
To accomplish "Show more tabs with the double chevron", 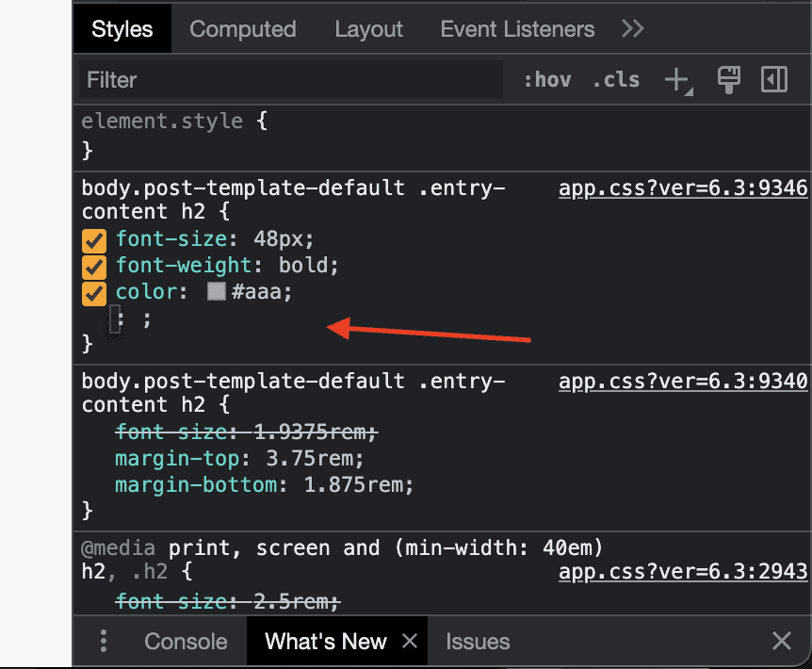I will (x=633, y=29).
